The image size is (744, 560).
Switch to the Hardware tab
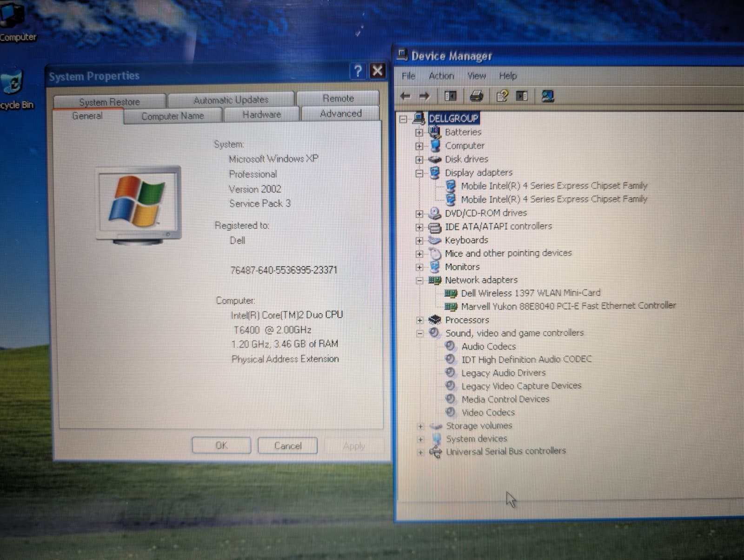(262, 114)
